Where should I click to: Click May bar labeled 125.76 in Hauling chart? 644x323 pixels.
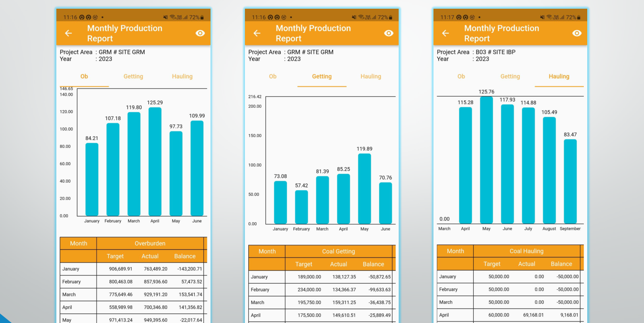[487, 160]
